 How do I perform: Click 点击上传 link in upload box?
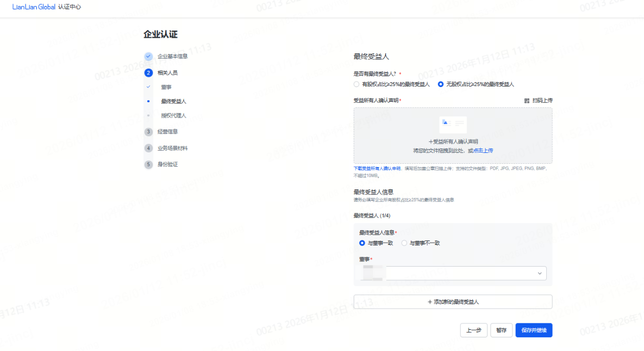[x=483, y=151]
